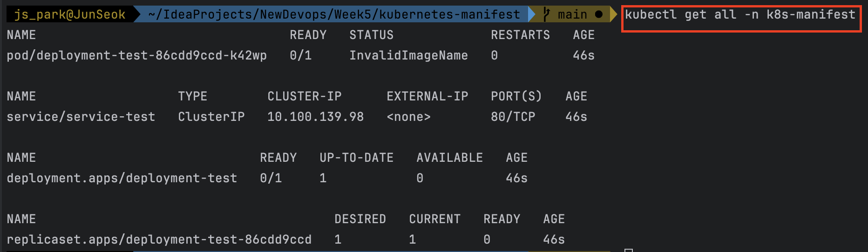Click the dirty-state dot after main
Viewport: 868px width, 252px height.
(599, 15)
